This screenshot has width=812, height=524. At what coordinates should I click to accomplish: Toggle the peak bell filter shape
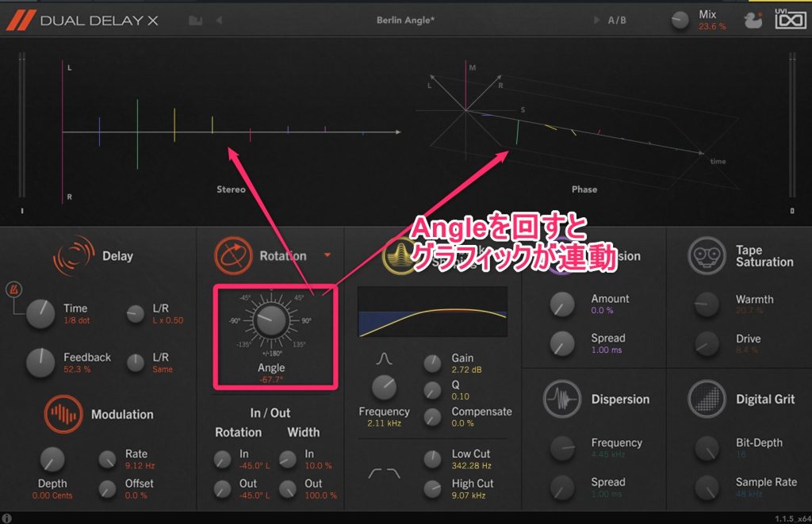pos(385,360)
